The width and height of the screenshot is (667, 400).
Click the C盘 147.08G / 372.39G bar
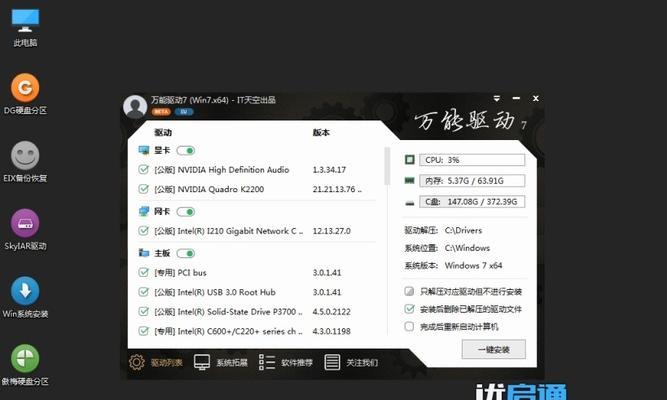point(472,202)
